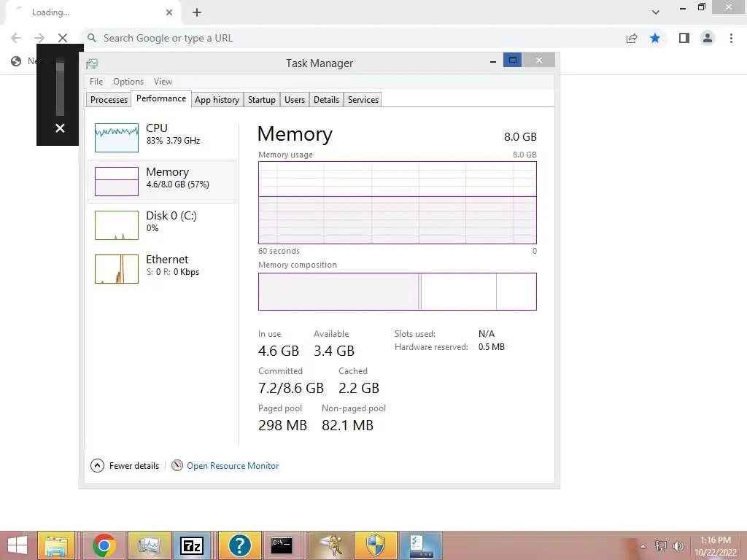Open the Windows Start button

pos(18,545)
